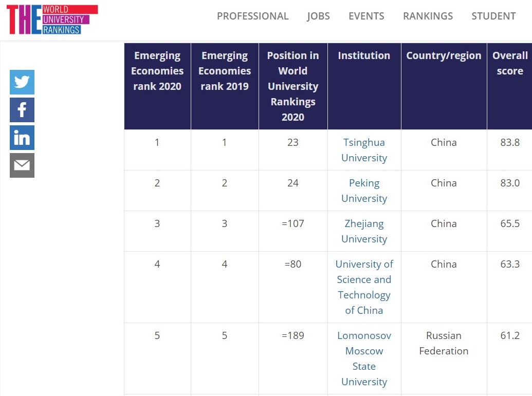This screenshot has width=532, height=396.
Task: Click the Country/region column header
Action: [444, 55]
